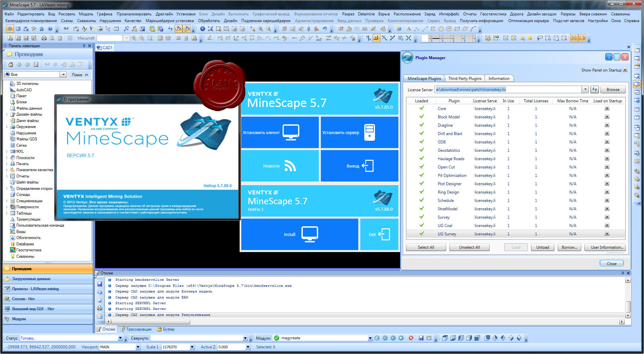The height and width of the screenshot is (354, 644).
Task: Select the text A drawing tool
Action: tap(408, 29)
